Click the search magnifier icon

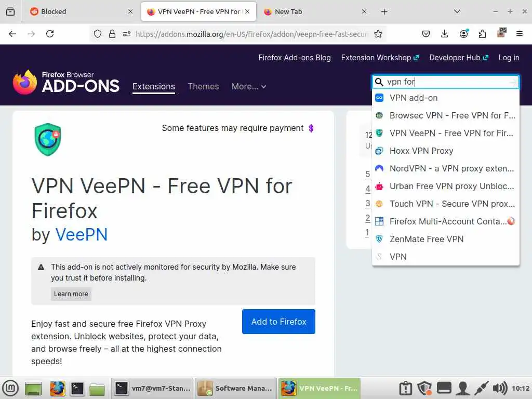click(x=379, y=82)
